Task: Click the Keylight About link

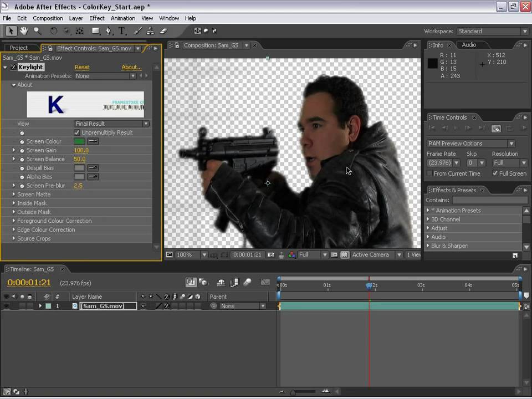Action: pos(132,67)
